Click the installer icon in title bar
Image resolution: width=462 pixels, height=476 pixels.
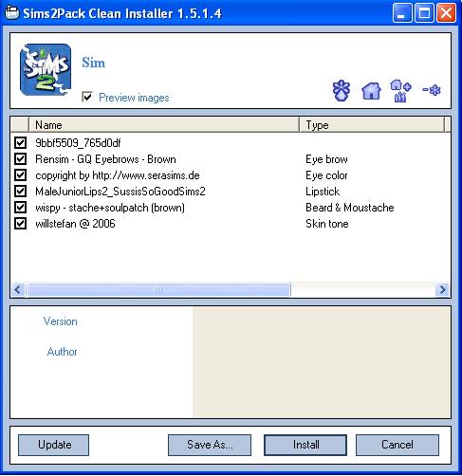[x=12, y=13]
